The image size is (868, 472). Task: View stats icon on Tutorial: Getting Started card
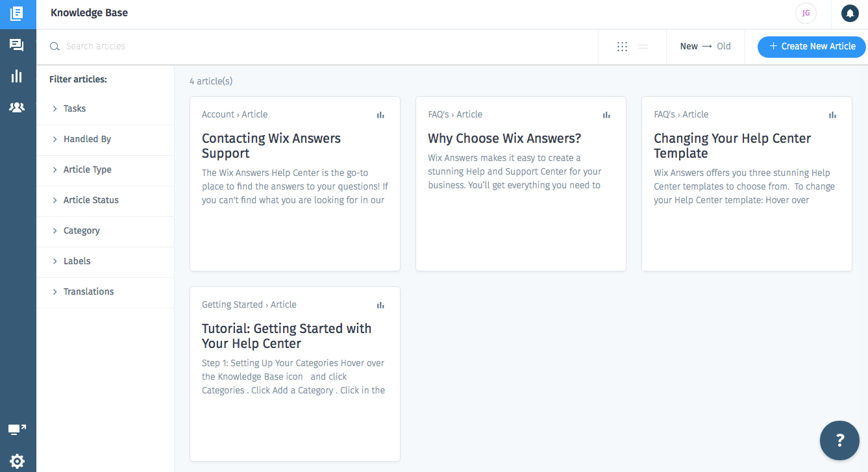point(380,305)
